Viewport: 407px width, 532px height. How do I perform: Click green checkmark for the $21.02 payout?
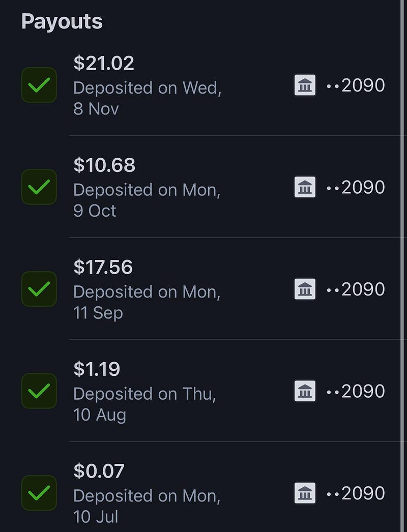point(39,85)
